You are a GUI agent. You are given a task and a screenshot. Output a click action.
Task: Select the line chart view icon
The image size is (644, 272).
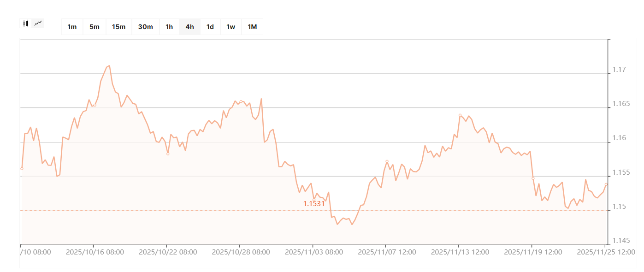[x=38, y=23]
